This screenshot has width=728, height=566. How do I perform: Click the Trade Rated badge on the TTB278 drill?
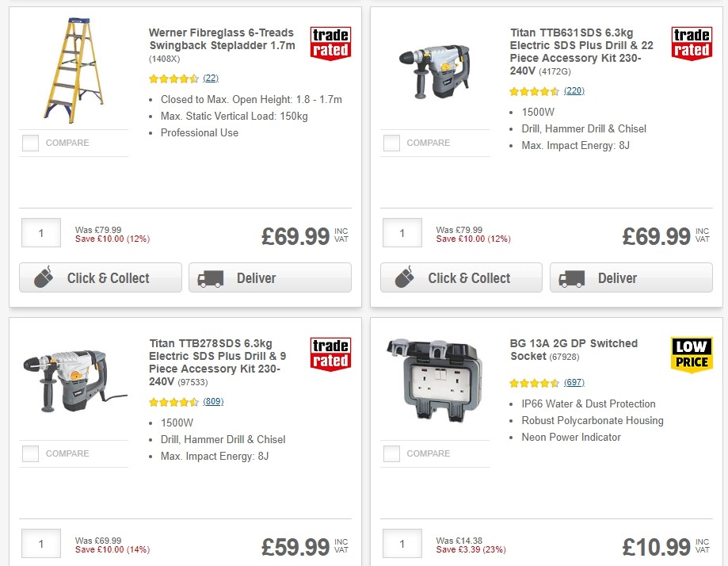[330, 353]
